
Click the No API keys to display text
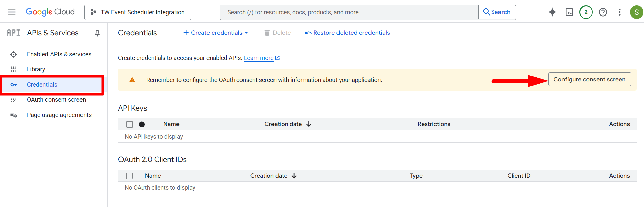click(154, 137)
